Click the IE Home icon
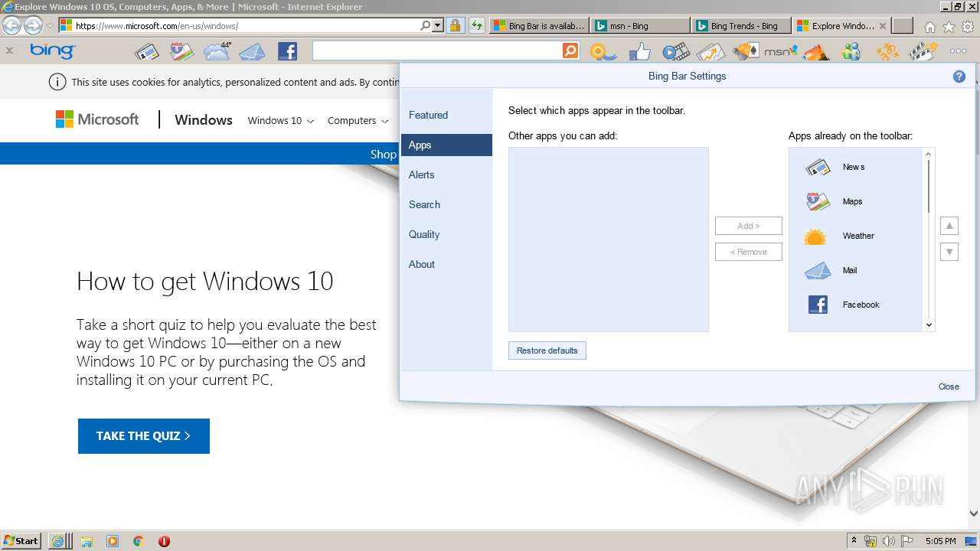The width and height of the screenshot is (980, 551). (x=929, y=26)
